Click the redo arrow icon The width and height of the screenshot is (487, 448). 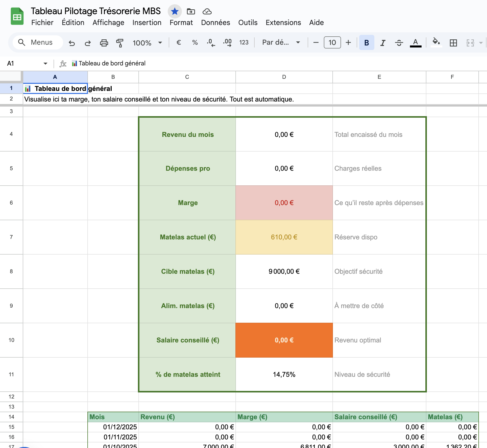tap(88, 43)
